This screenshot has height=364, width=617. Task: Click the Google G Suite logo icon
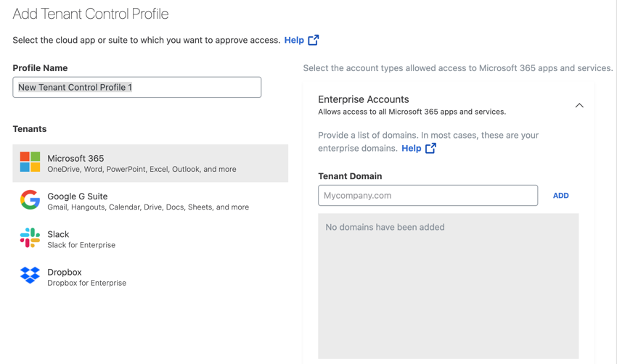click(x=30, y=199)
